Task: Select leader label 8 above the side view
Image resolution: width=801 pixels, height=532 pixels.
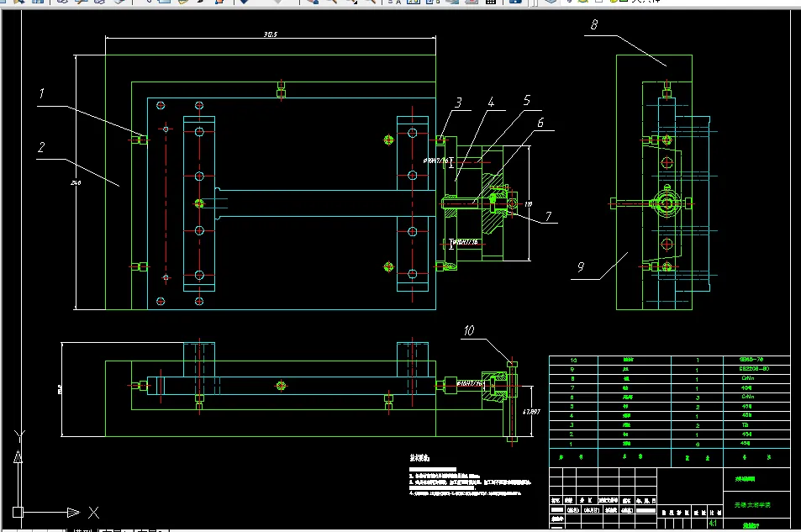Action: 594,24
